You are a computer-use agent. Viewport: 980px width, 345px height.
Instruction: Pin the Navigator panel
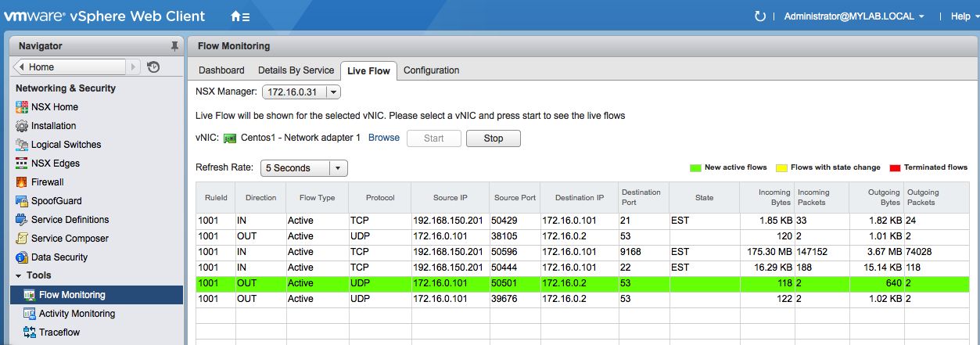coord(174,46)
